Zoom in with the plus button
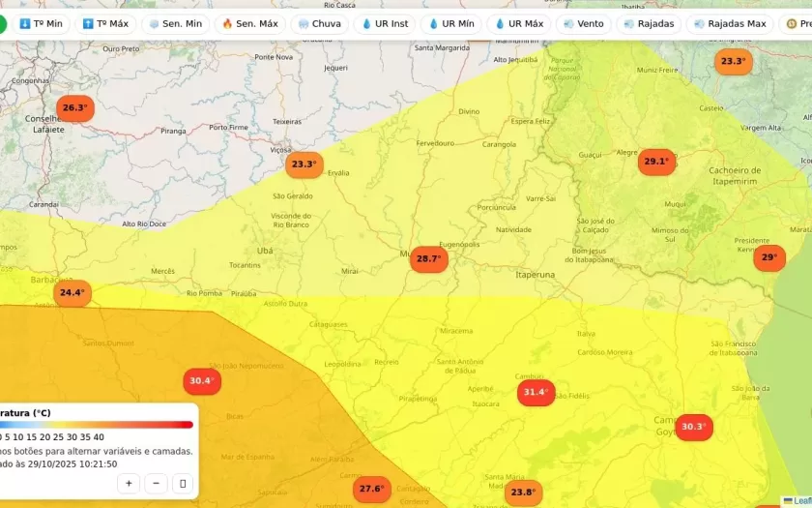This screenshot has width=812, height=508. pos(129,483)
